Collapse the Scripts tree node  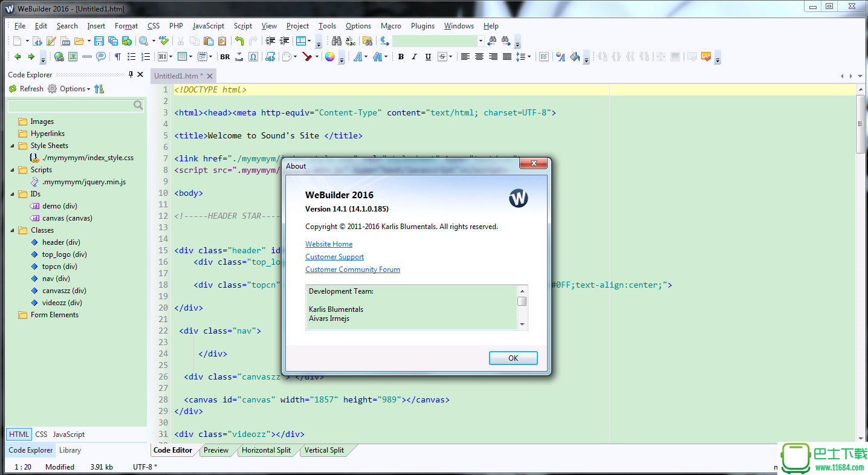tap(13, 170)
